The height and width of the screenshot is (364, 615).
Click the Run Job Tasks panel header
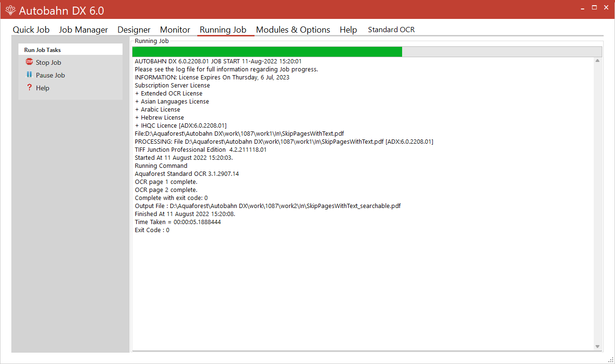70,50
